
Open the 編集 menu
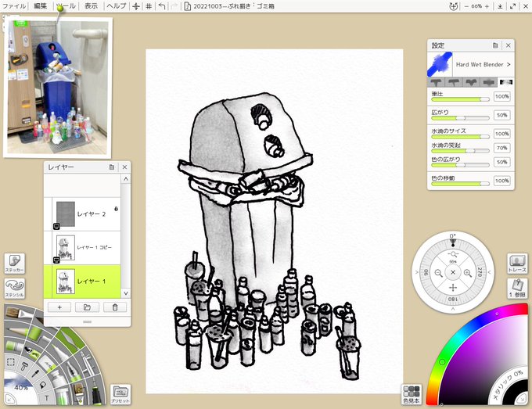point(41,6)
